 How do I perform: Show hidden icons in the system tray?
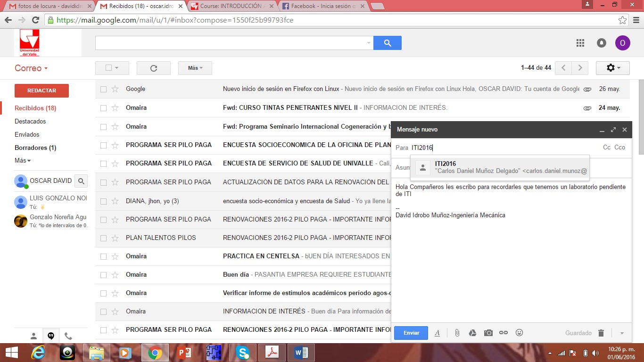pyautogui.click(x=550, y=353)
